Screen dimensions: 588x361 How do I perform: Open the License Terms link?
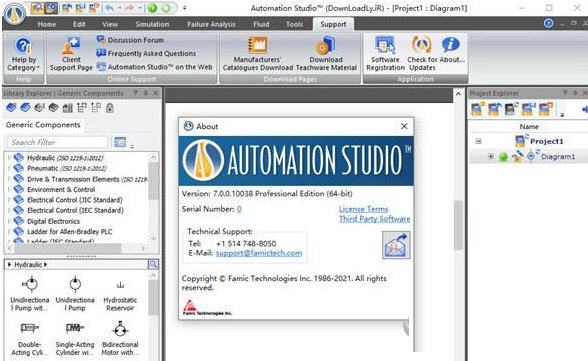pyautogui.click(x=363, y=209)
